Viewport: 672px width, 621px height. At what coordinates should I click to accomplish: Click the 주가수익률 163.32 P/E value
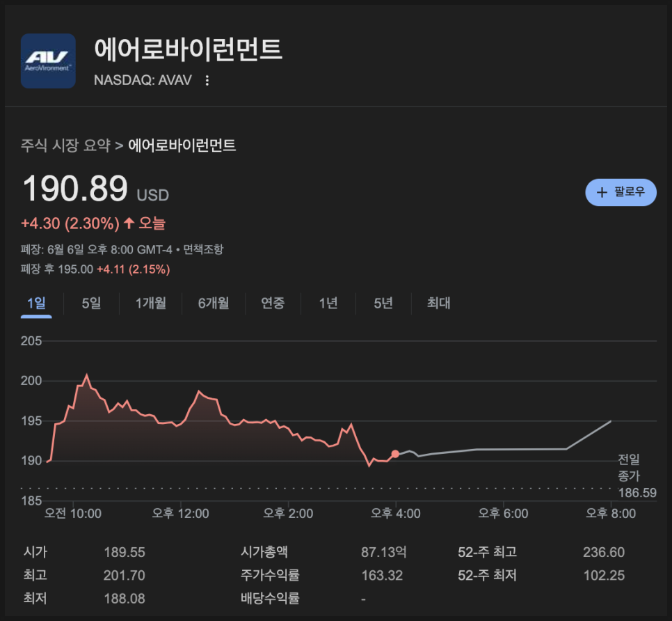coord(382,575)
